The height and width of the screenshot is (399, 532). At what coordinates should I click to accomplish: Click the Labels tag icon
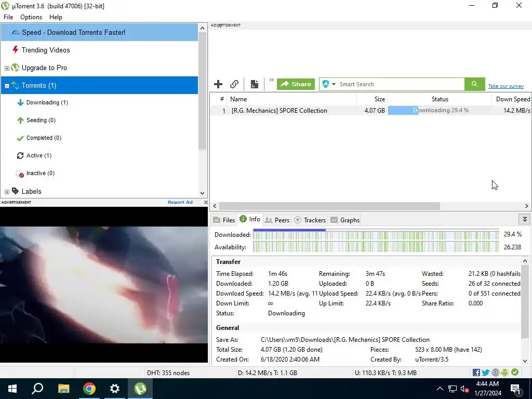[x=15, y=191]
